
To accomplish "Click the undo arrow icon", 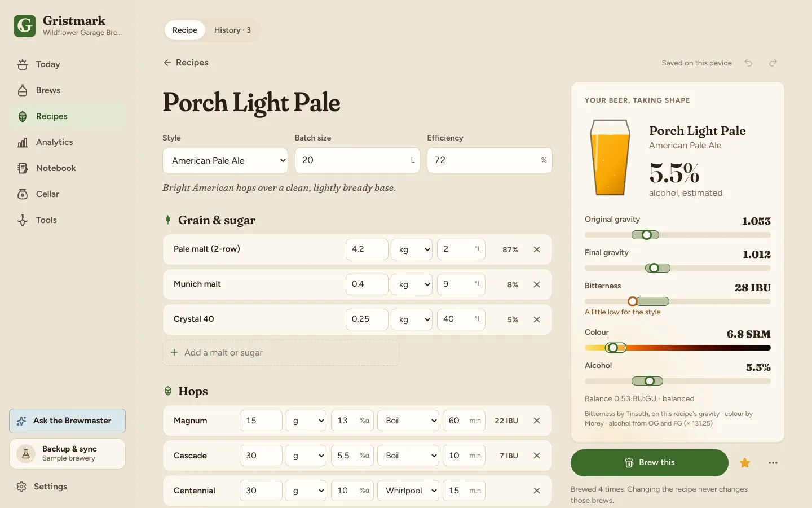I will pyautogui.click(x=748, y=63).
